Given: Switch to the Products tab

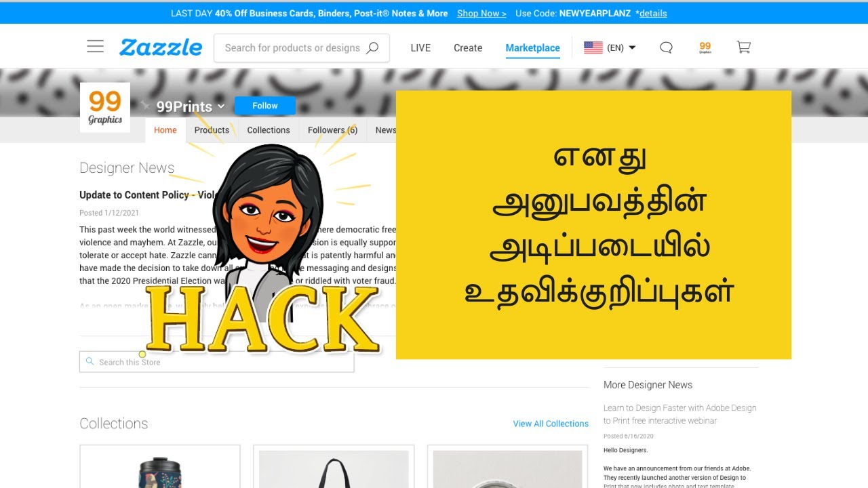Looking at the screenshot, I should pyautogui.click(x=212, y=130).
